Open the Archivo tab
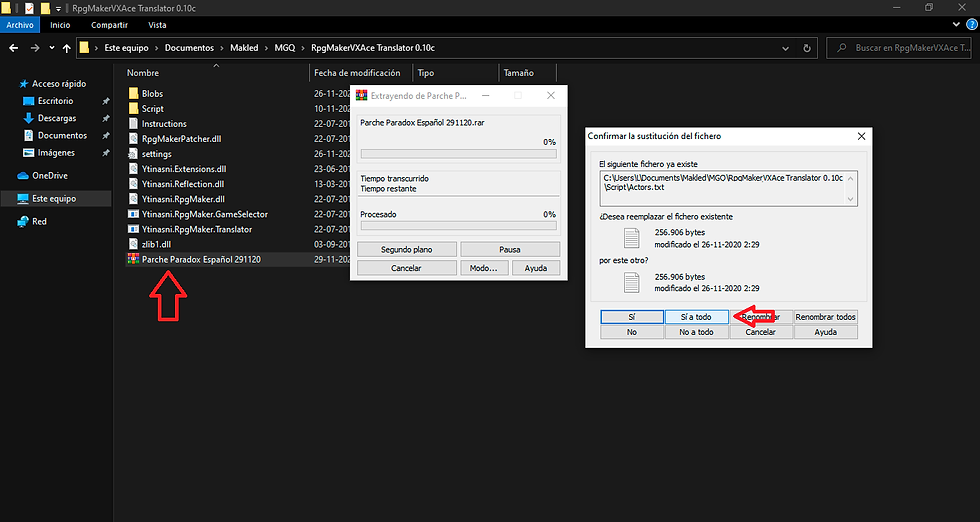This screenshot has height=522, width=980. (20, 25)
